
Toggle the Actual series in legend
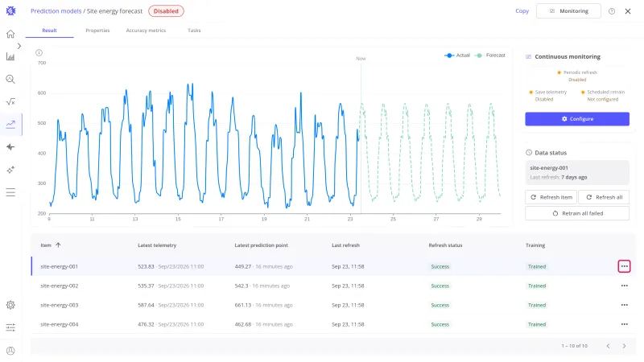point(457,55)
